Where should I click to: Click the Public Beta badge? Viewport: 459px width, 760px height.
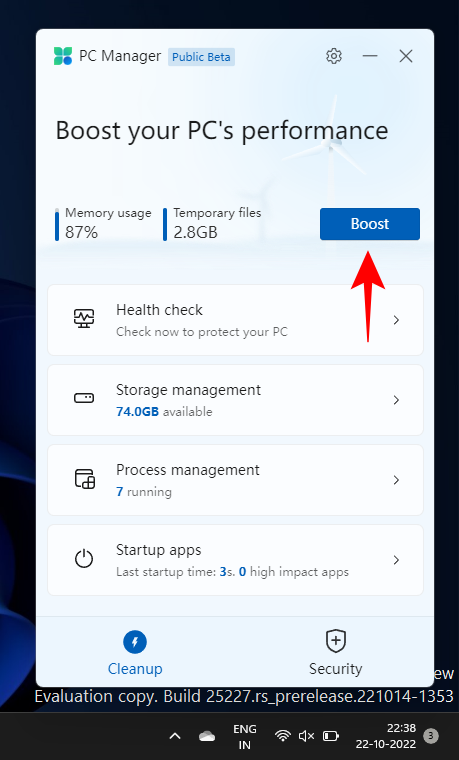point(201,57)
